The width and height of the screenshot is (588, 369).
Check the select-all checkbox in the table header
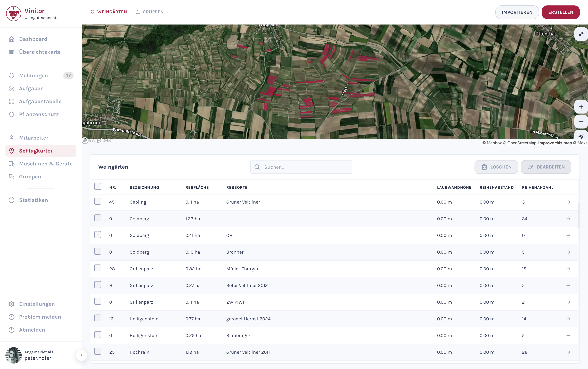point(98,186)
